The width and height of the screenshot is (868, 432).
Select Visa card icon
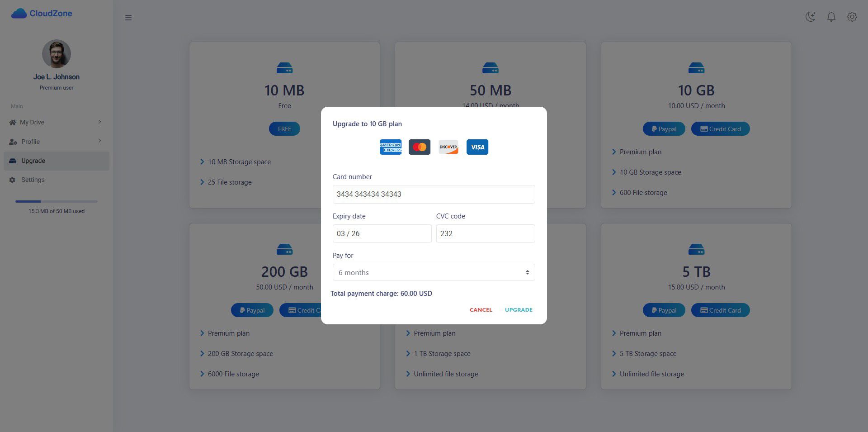tap(477, 147)
